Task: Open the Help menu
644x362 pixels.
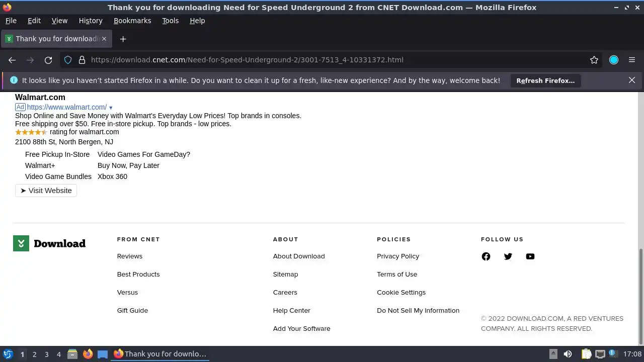Action: tap(197, 21)
